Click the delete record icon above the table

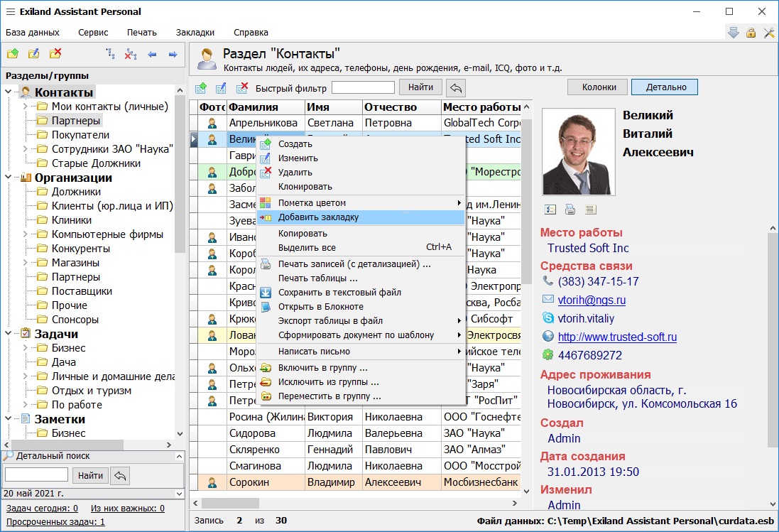tap(242, 88)
